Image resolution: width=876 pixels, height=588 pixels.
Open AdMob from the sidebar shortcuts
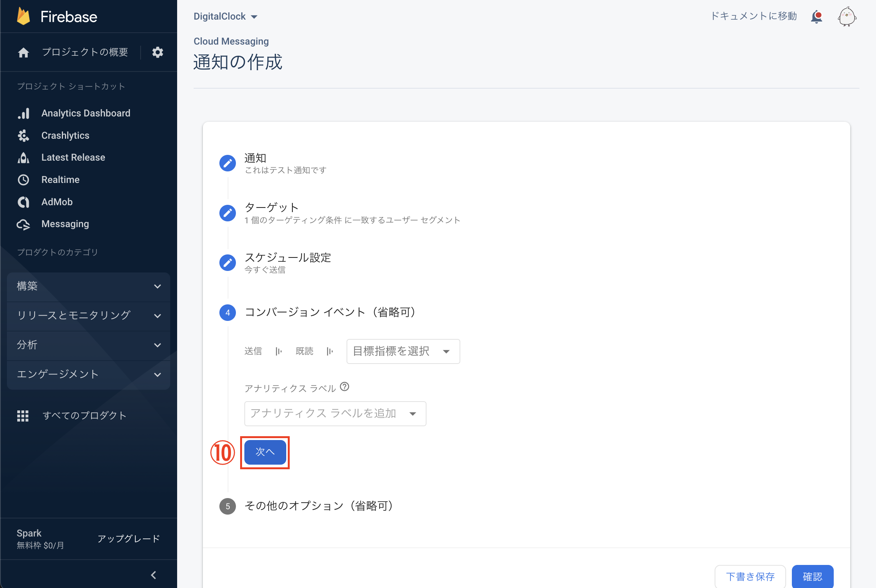coord(56,202)
